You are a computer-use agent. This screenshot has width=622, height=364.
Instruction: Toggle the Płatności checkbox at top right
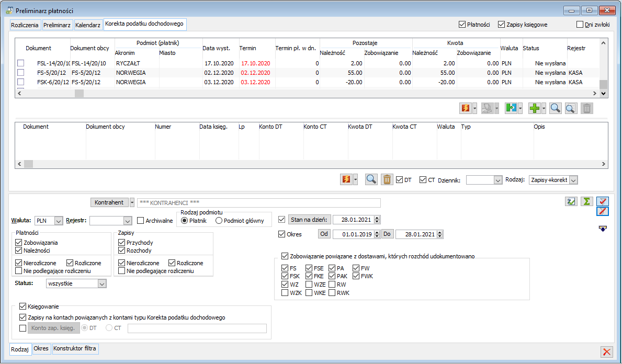coord(462,25)
